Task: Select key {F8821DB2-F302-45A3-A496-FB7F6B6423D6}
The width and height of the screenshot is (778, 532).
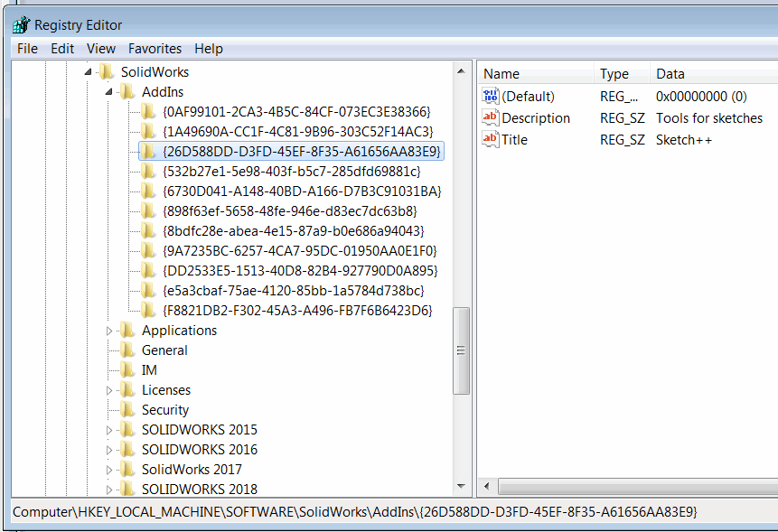Action: (297, 310)
